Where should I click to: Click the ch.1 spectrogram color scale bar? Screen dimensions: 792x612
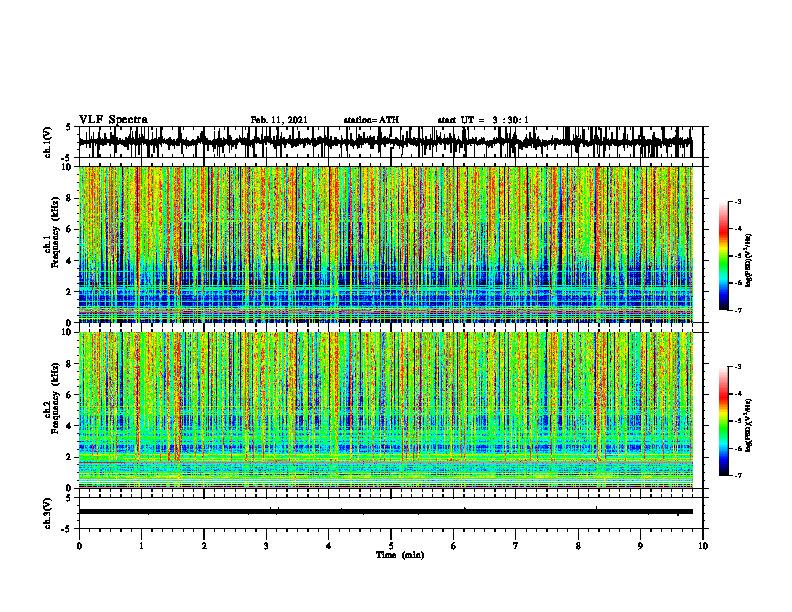click(x=723, y=256)
